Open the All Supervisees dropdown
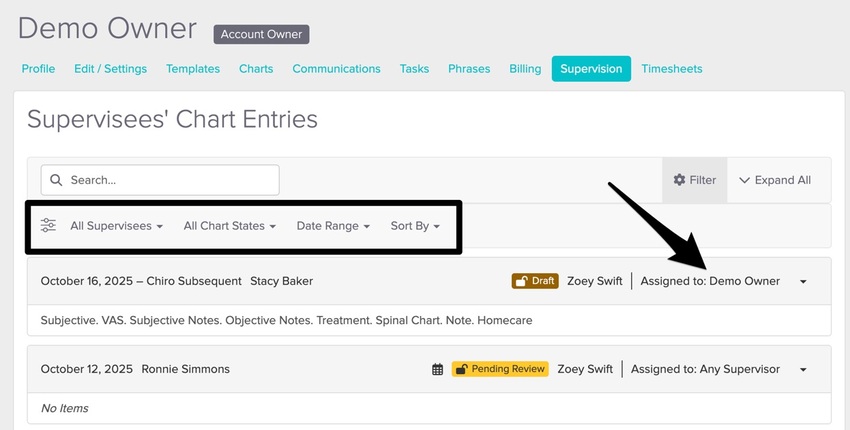Screen dimensions: 850x430 click(x=116, y=226)
